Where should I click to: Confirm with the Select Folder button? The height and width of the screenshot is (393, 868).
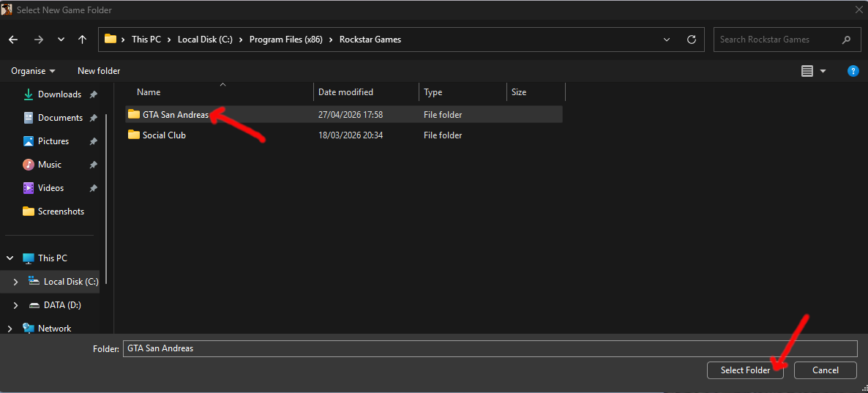pyautogui.click(x=745, y=370)
